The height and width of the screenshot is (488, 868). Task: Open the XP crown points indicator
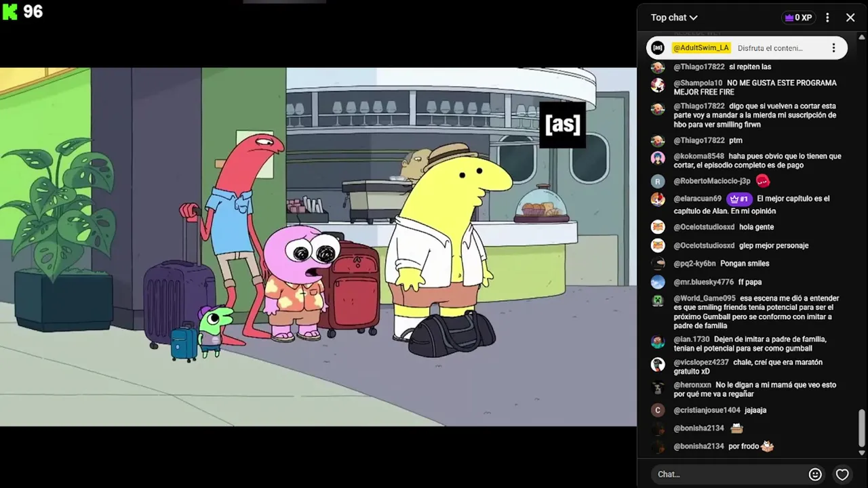798,18
